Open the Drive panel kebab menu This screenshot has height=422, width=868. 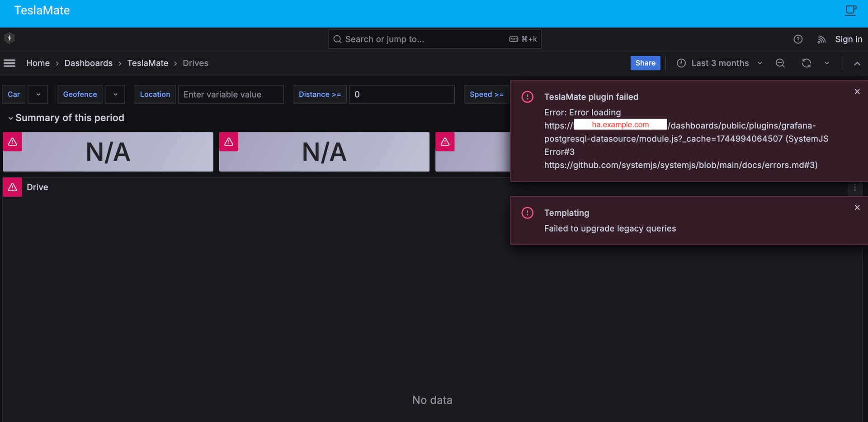point(854,188)
